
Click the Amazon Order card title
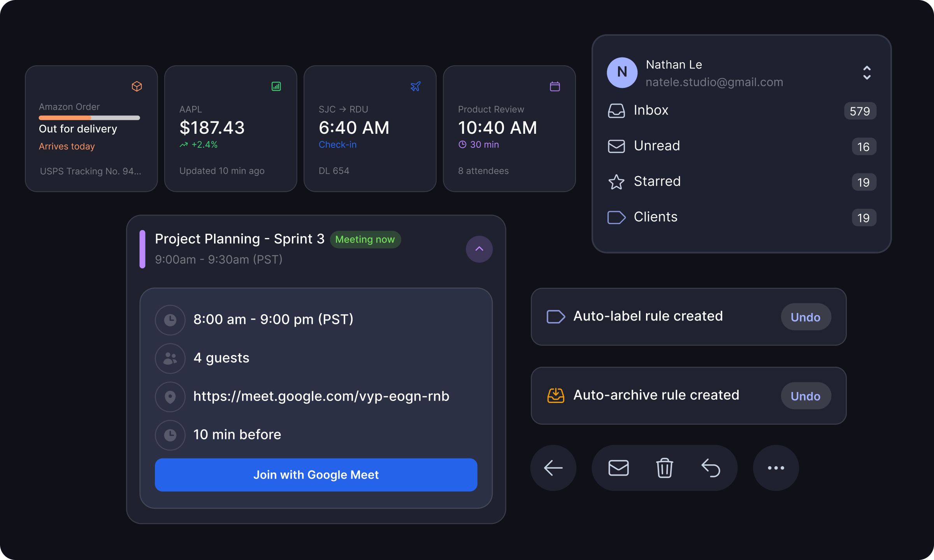tap(69, 107)
